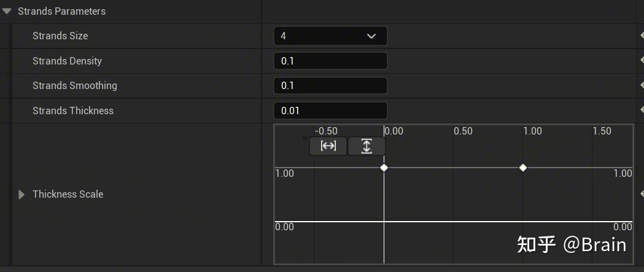Image resolution: width=644 pixels, height=272 pixels.
Task: Click the Strands Density value field
Action: [x=330, y=61]
